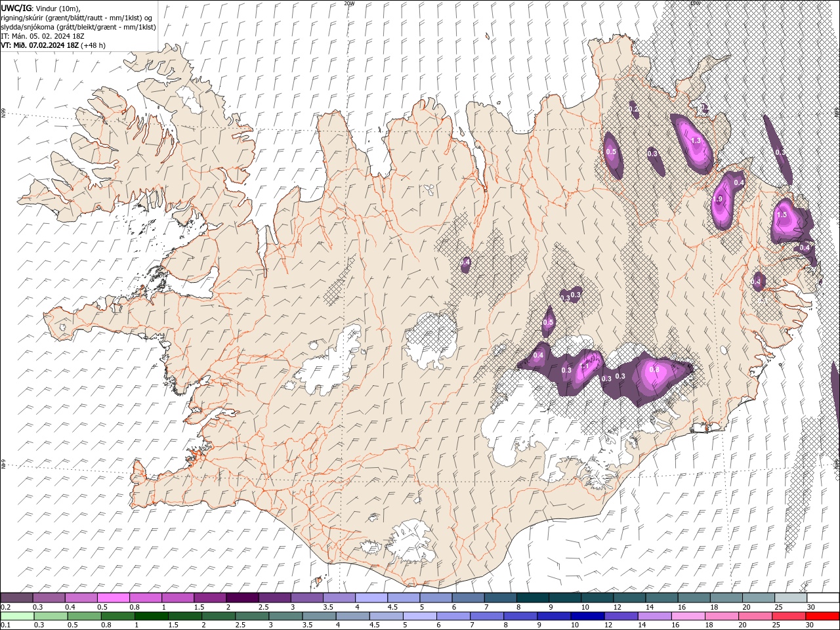Viewport: 840px width, 630px height.
Task: Select the dark teal 8 swatch in snow legend
Action: (x=533, y=598)
